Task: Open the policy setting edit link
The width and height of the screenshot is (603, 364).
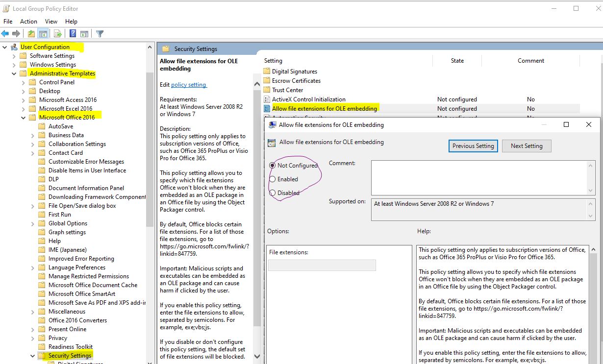Action: tap(189, 85)
